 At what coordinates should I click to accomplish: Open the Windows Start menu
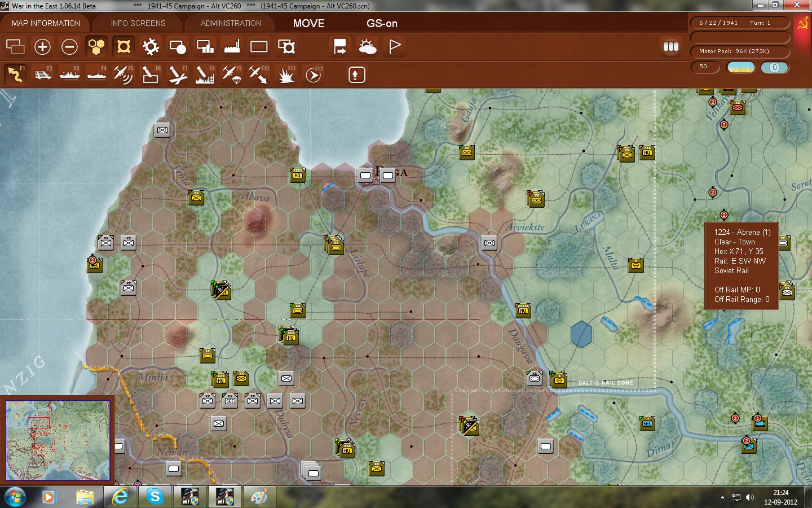(x=15, y=497)
